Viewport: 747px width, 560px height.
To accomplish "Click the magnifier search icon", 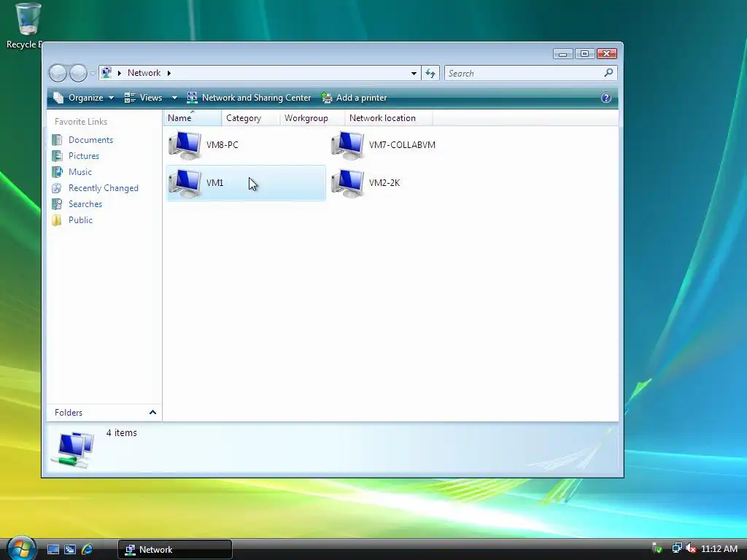I will (x=608, y=73).
